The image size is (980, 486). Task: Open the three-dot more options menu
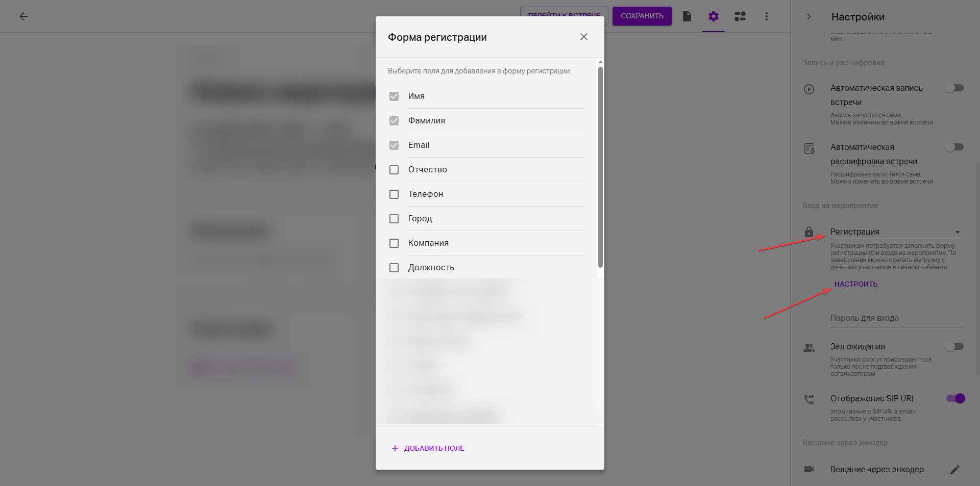pyautogui.click(x=766, y=16)
